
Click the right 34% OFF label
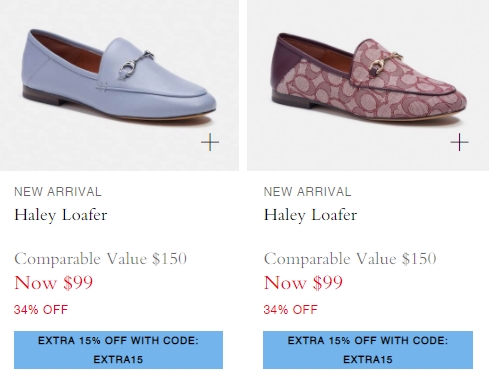(x=291, y=310)
